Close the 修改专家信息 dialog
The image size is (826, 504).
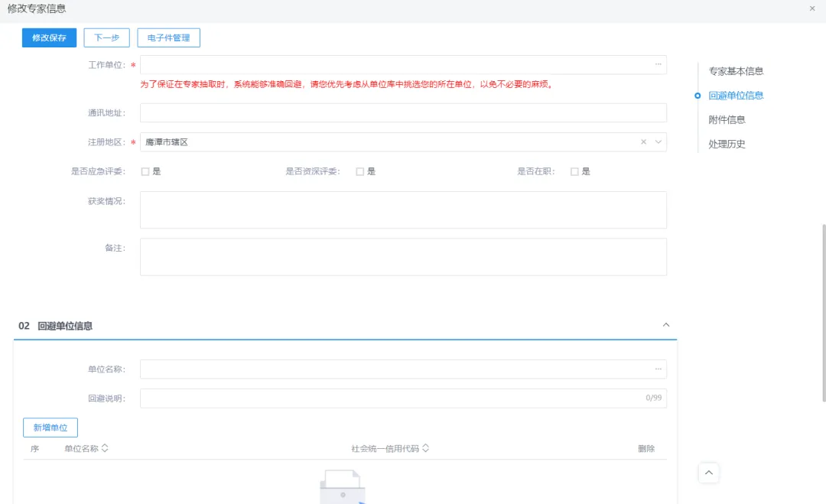811,8
